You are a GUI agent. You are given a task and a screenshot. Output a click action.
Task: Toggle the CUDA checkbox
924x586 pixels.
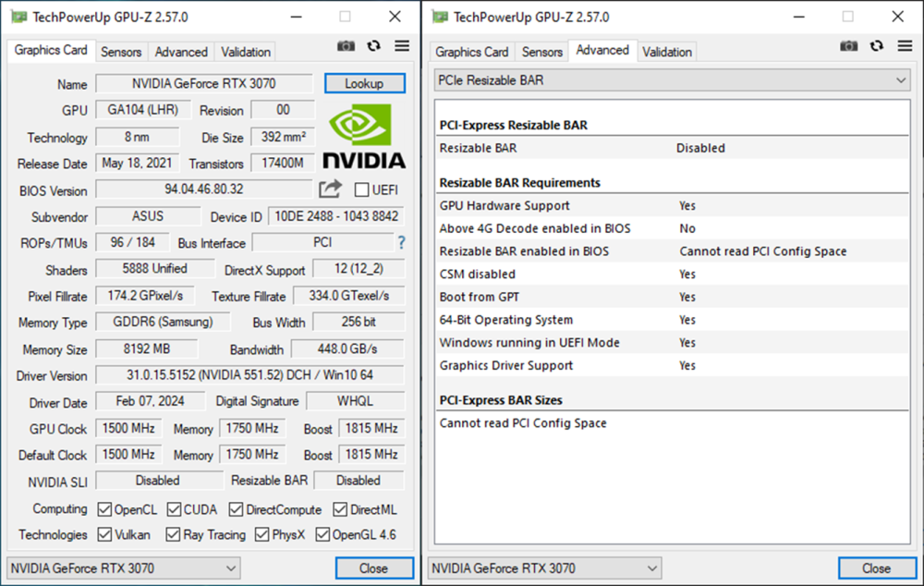point(174,509)
